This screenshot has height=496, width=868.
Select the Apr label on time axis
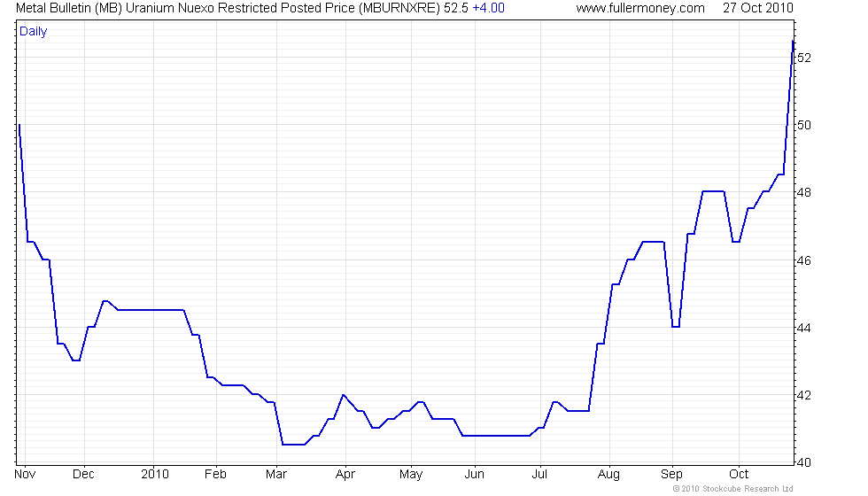[x=345, y=475]
